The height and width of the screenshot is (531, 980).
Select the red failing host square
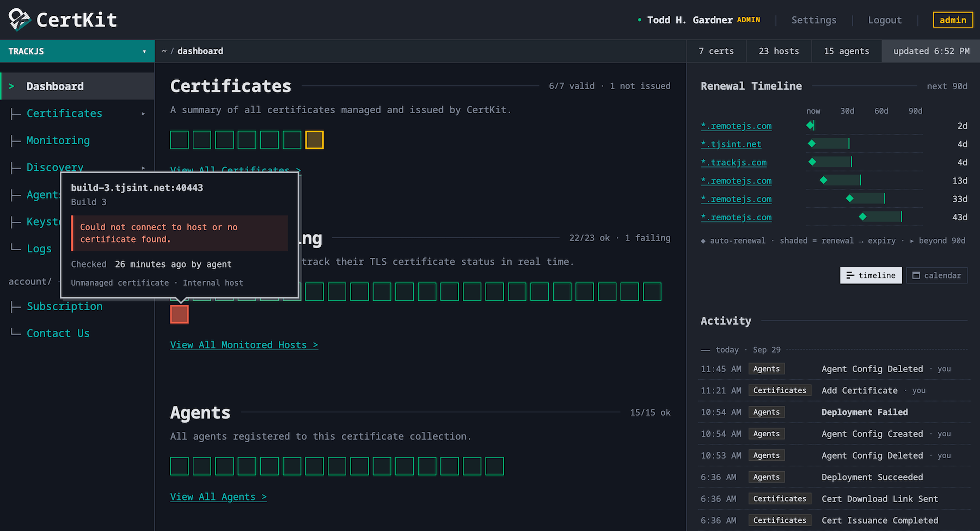(x=180, y=314)
